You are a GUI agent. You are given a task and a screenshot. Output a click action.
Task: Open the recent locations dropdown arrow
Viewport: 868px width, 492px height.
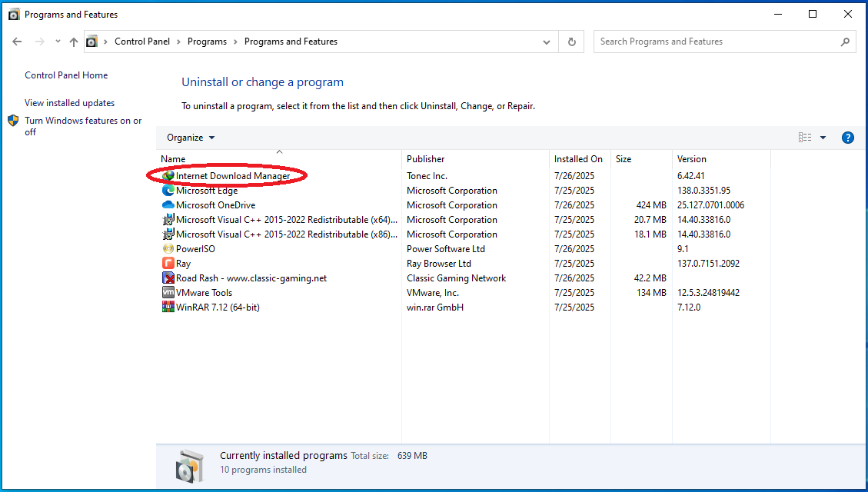point(58,42)
